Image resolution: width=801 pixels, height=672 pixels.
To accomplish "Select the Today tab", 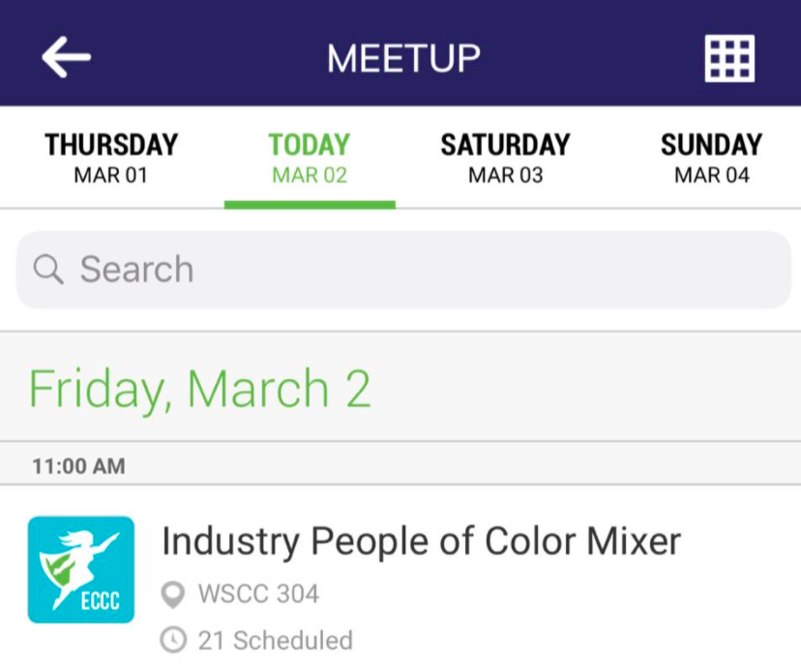I will point(309,158).
